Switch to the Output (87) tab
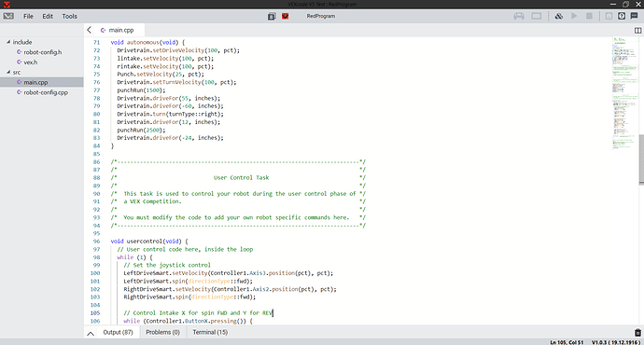This screenshot has width=644, height=345. tap(118, 332)
